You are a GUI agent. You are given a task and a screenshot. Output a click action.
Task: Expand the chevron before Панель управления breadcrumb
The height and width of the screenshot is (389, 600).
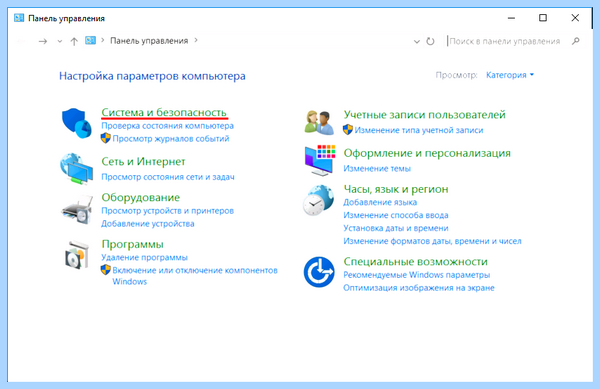(103, 40)
